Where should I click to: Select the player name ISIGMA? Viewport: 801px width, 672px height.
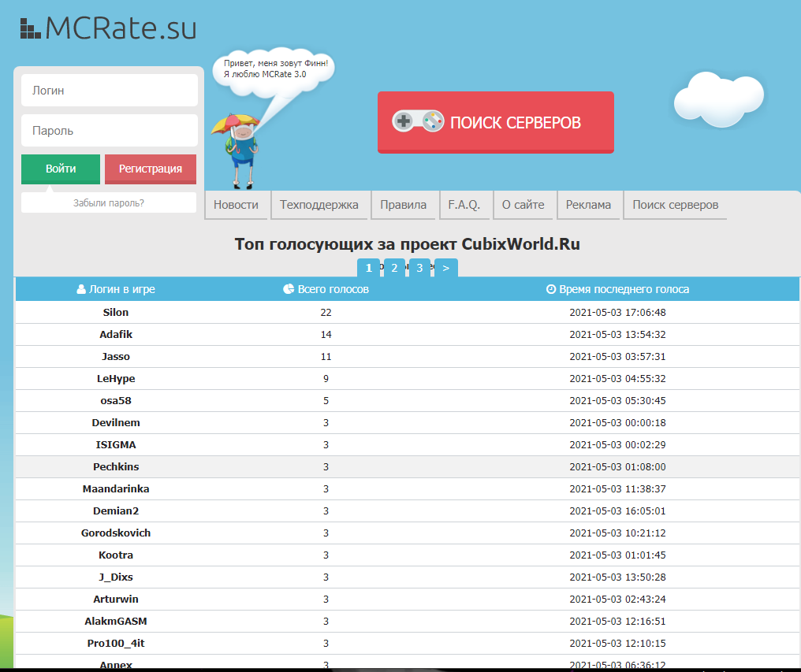point(116,445)
